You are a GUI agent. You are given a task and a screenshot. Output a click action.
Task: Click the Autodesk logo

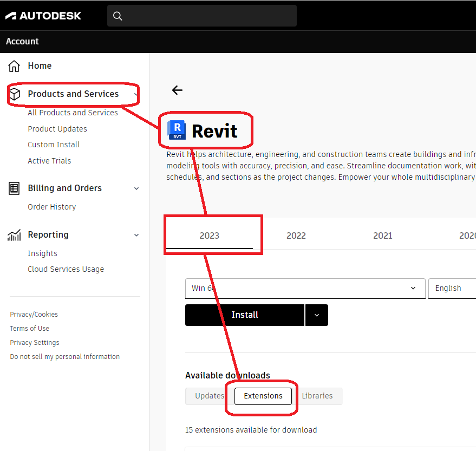tap(43, 15)
